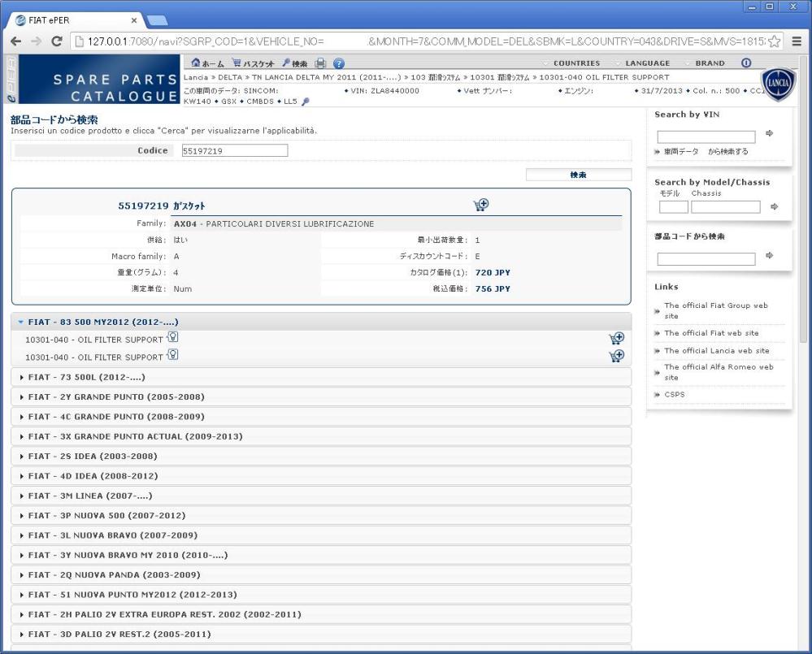Open The official Lancia web site link
This screenshot has height=654, width=812.
point(717,351)
